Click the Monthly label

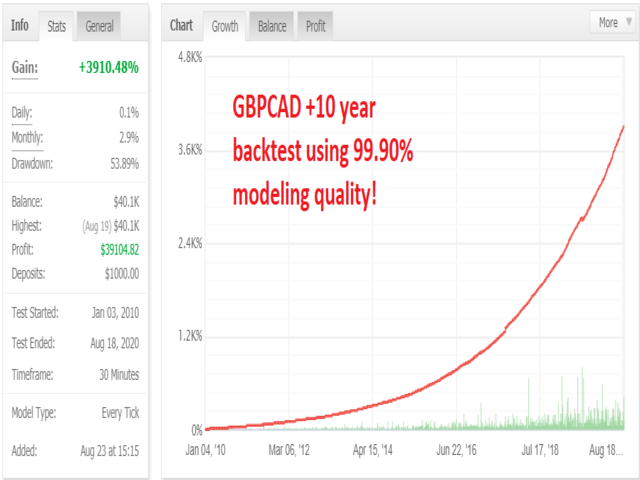27,138
